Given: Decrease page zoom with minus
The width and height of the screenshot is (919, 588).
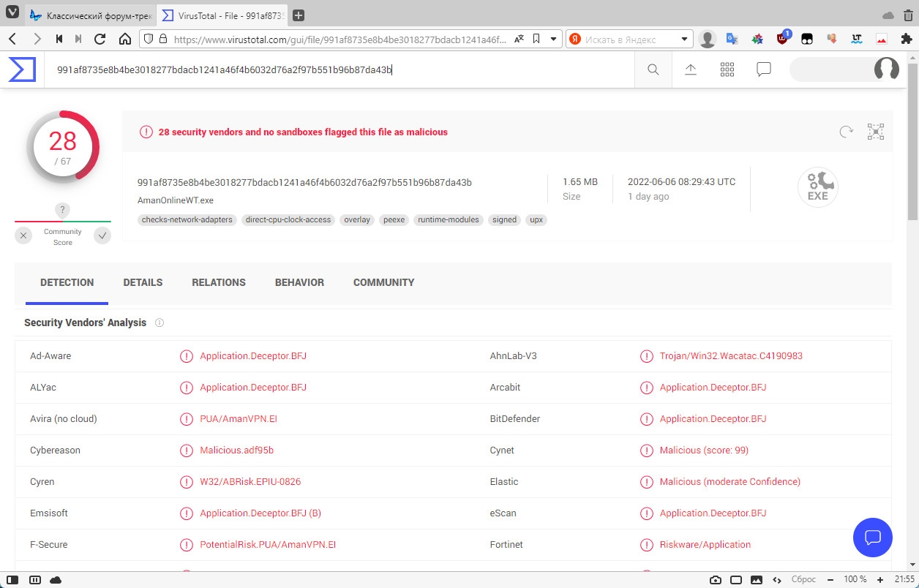Looking at the screenshot, I should point(829,579).
